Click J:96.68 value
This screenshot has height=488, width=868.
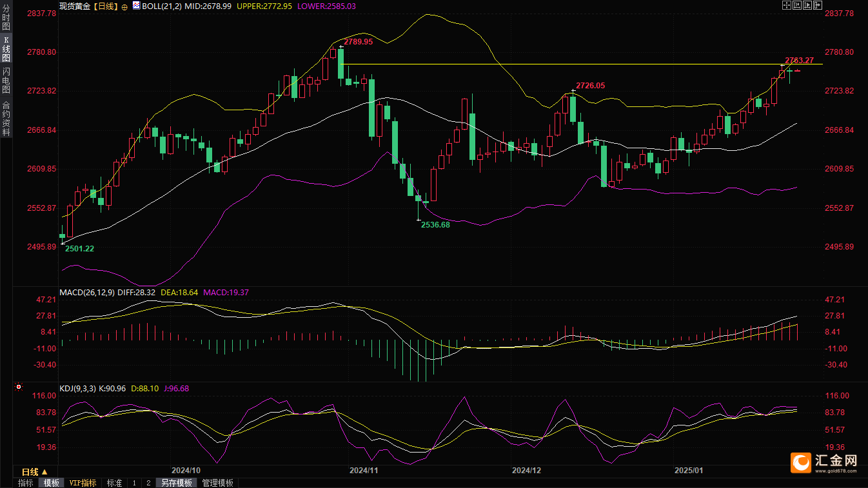(x=175, y=389)
